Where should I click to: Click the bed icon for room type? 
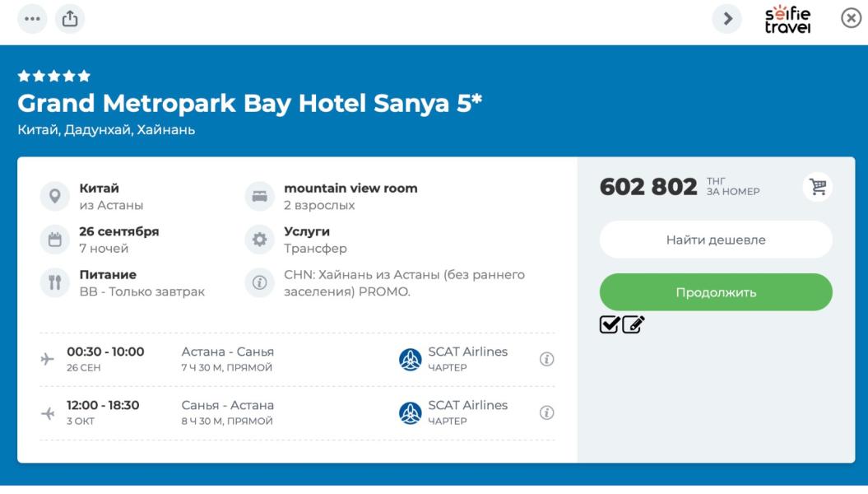pyautogui.click(x=260, y=196)
